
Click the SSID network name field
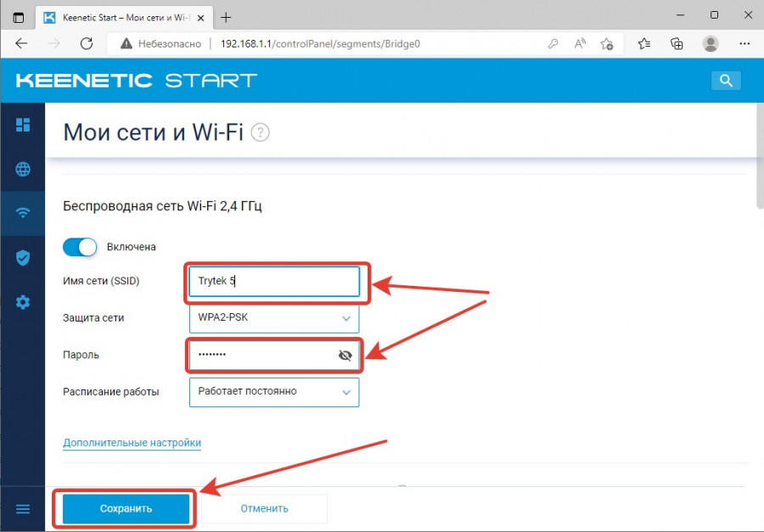coord(273,282)
